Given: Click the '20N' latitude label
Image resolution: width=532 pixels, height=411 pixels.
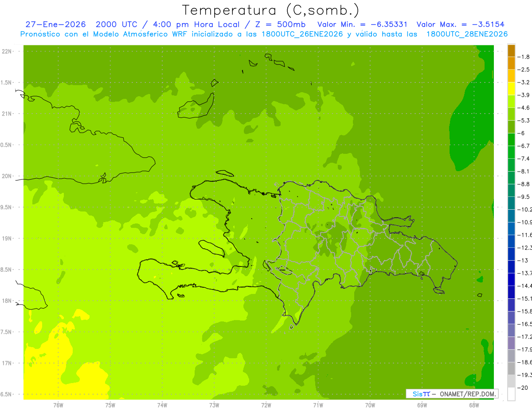Looking at the screenshot, I should pos(7,176).
